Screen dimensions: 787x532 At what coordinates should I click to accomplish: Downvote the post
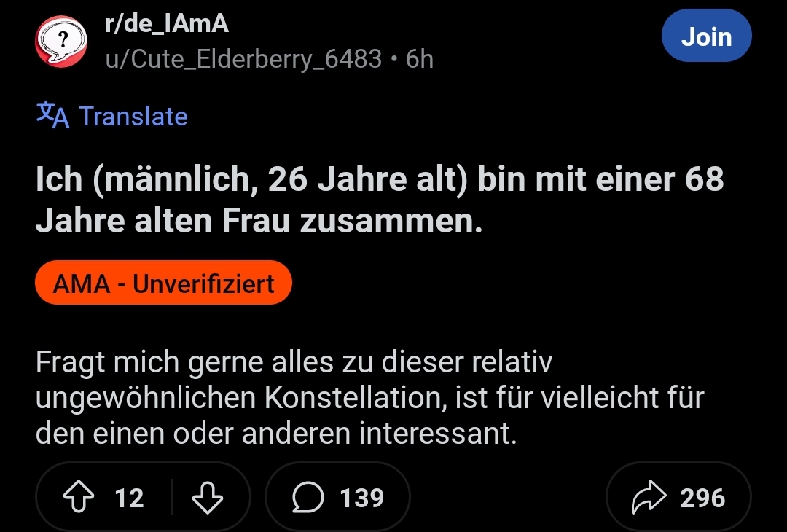(x=207, y=498)
